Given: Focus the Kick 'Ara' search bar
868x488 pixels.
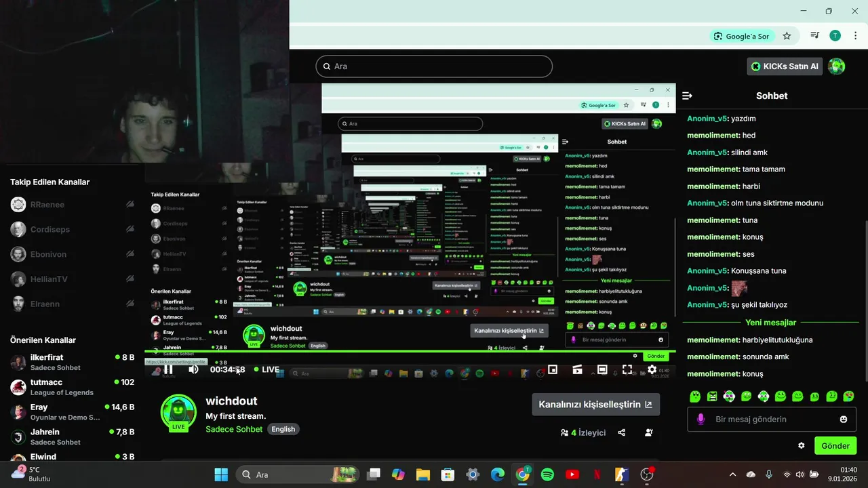Looking at the screenshot, I should tap(434, 66).
